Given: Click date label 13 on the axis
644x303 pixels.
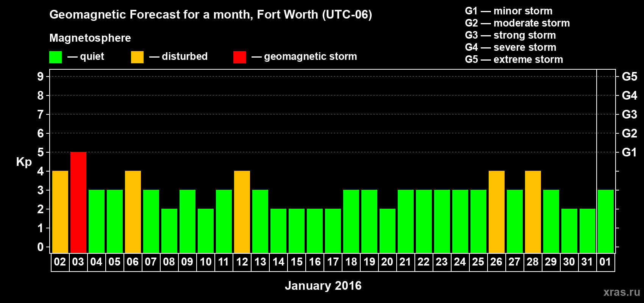Looking at the screenshot, I should 260,262.
